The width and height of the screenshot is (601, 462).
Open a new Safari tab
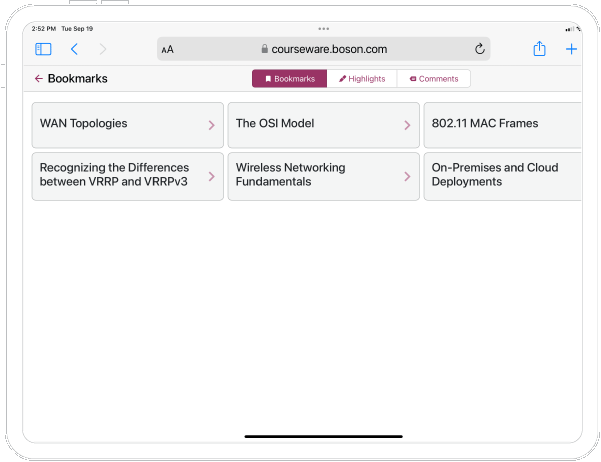[x=571, y=49]
